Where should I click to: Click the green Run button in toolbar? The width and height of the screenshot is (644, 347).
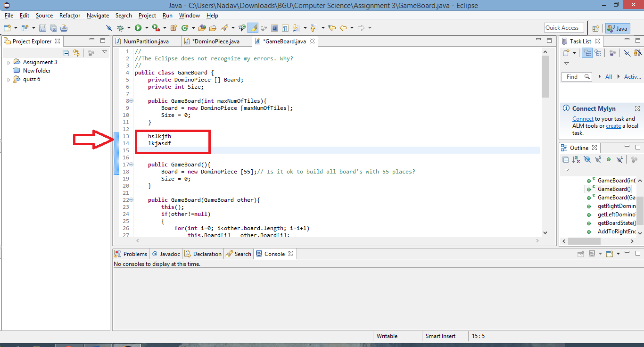pos(138,28)
